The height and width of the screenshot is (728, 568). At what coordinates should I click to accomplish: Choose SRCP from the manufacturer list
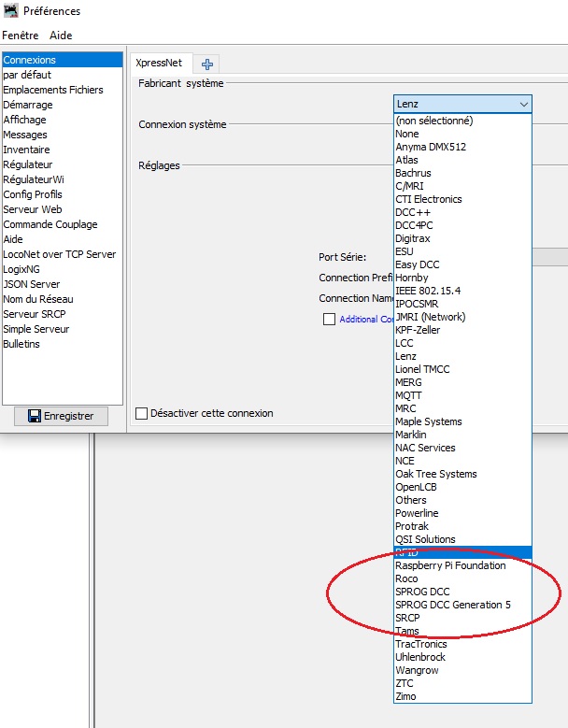pos(462,618)
